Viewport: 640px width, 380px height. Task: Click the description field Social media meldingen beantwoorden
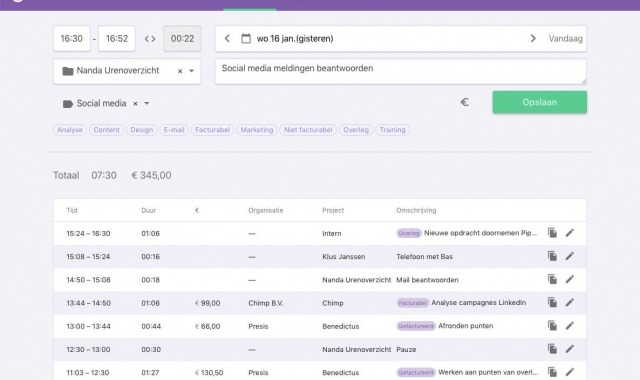(x=401, y=71)
